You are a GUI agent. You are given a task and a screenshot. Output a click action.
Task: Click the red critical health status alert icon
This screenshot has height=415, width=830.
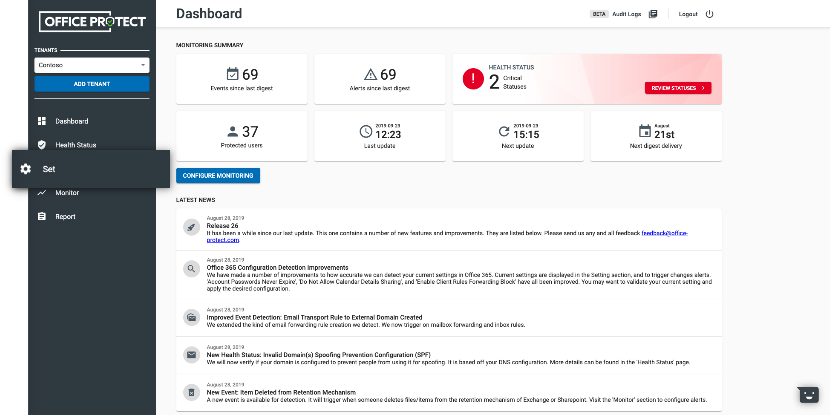tap(471, 79)
